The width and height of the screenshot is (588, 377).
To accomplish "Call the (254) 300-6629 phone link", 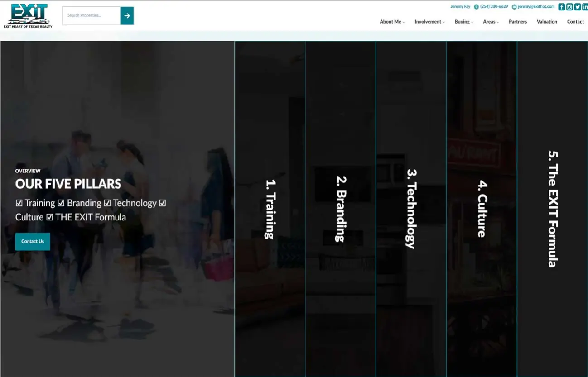I will coord(494,7).
